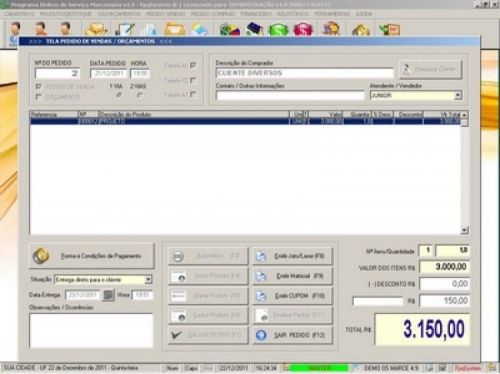
Task: Open the yellow folder toolbar icon
Action: (x=175, y=29)
